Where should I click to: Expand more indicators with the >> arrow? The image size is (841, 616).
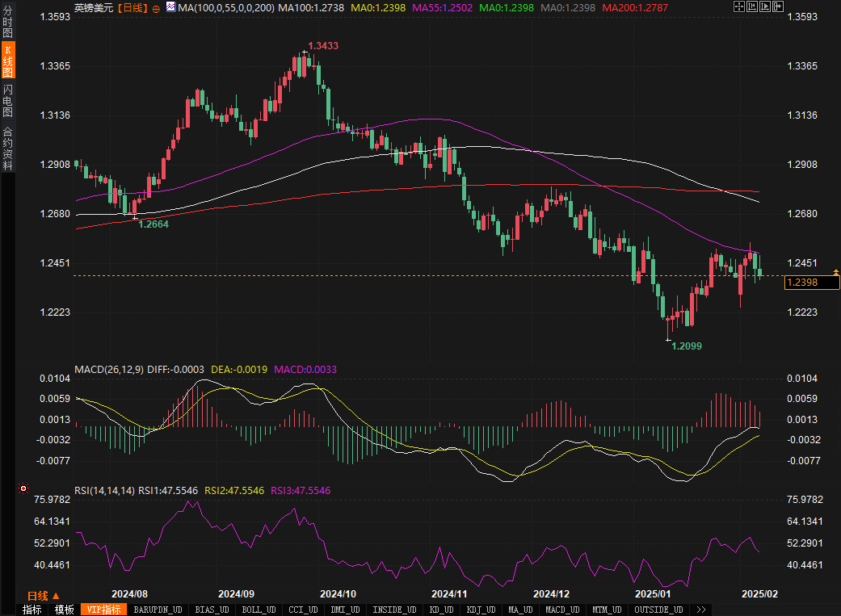coord(700,610)
